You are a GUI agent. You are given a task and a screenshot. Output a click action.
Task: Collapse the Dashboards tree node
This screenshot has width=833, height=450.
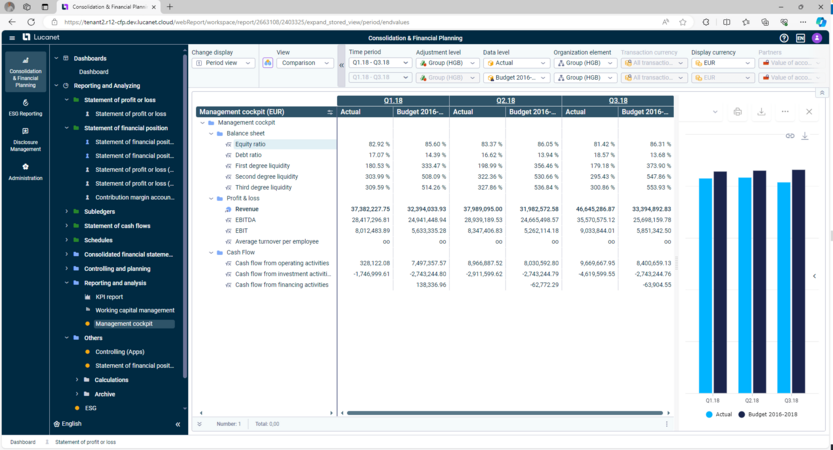point(56,58)
